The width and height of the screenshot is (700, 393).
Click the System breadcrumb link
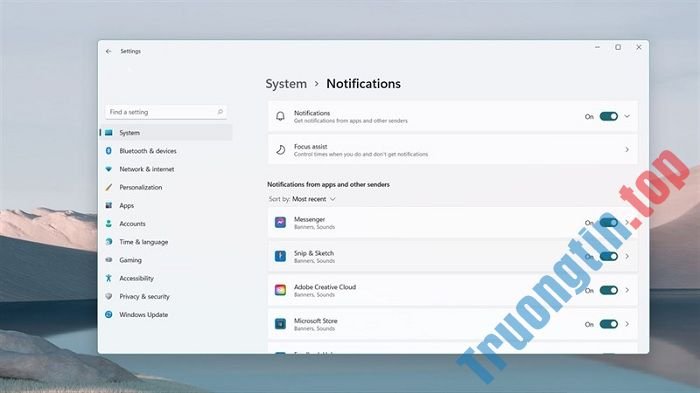pos(286,84)
